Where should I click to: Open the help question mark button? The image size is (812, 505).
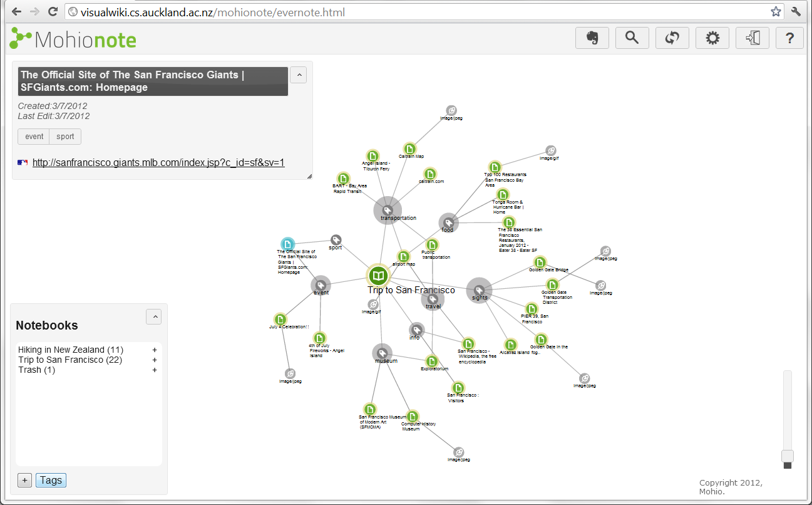(x=790, y=38)
